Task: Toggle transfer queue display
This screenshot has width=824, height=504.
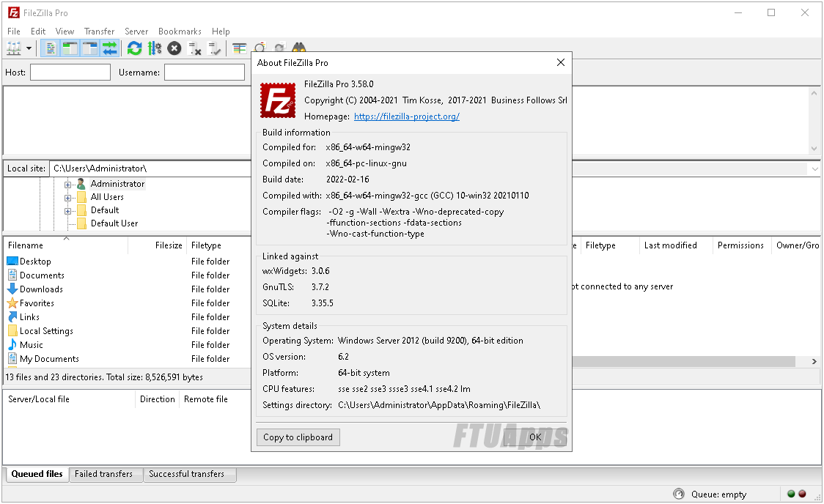Action: [110, 49]
